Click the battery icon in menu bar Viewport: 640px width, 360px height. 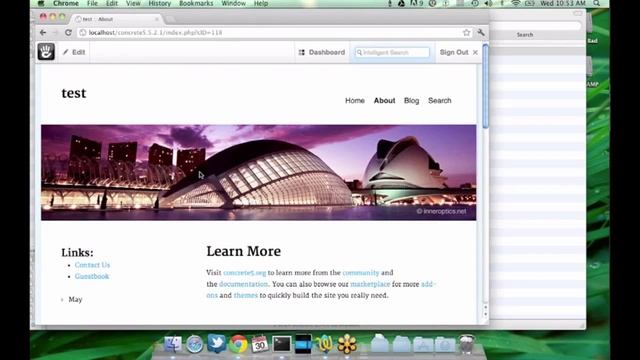[529, 3]
